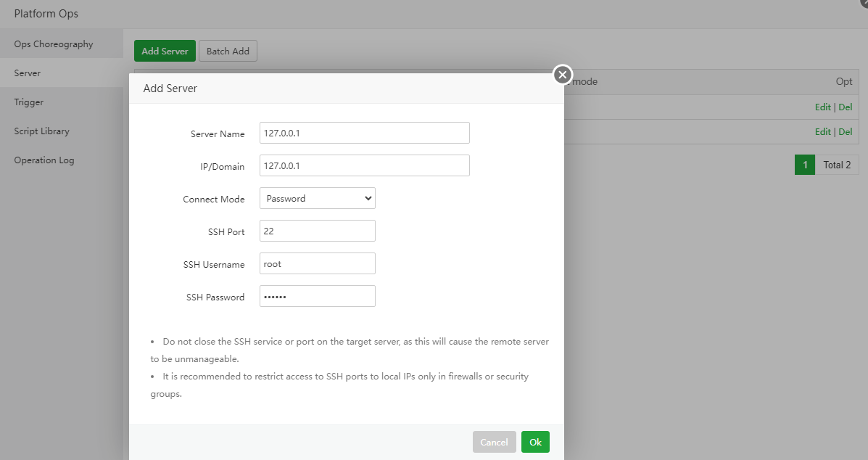Click Edit on the second server row
The image size is (868, 460).
(x=822, y=132)
